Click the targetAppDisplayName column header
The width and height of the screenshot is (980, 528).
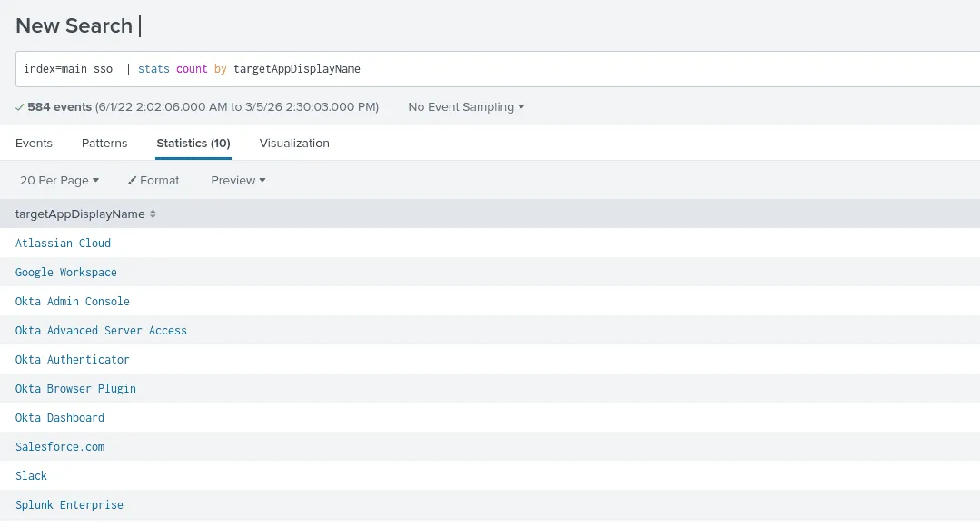[80, 214]
